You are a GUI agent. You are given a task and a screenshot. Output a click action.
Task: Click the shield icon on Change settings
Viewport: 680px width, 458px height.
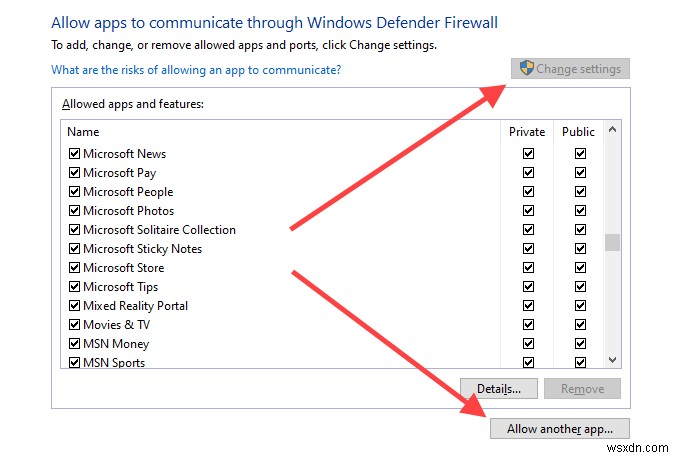pos(526,68)
